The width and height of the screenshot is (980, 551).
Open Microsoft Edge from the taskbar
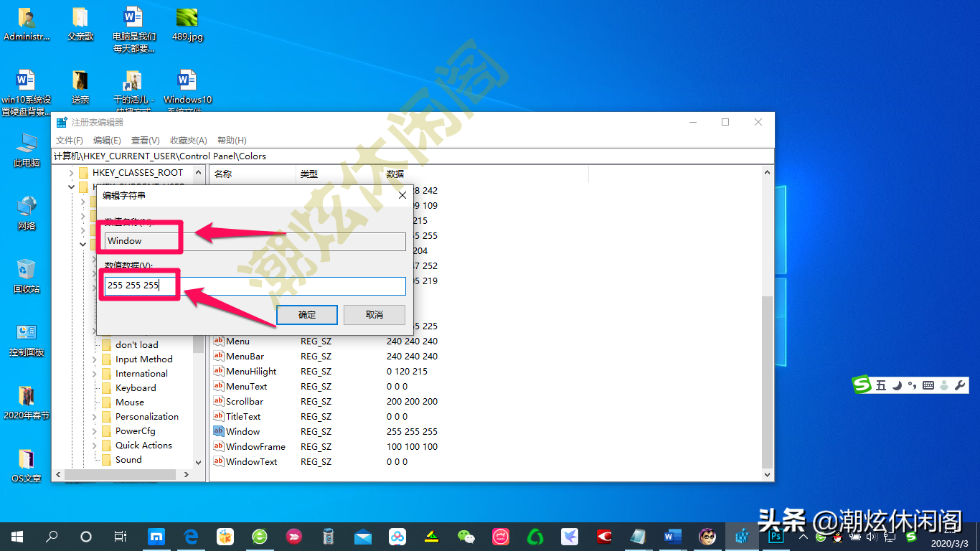191,536
